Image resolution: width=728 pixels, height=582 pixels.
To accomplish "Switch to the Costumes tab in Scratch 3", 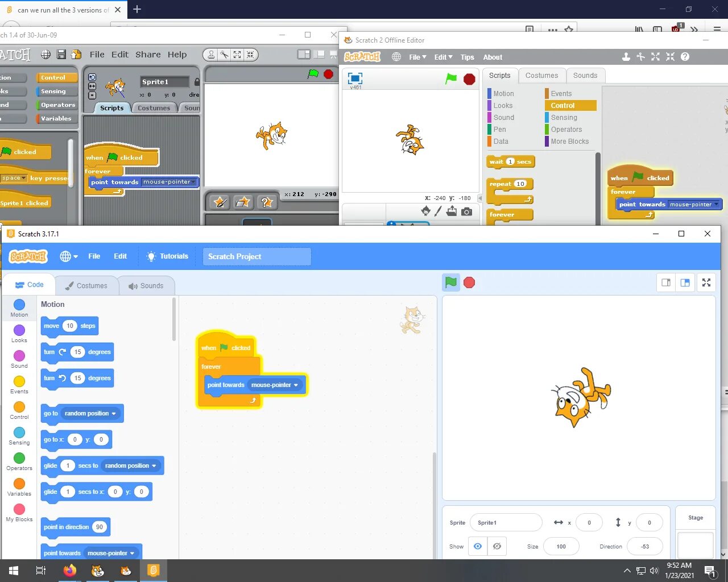I will tap(86, 285).
